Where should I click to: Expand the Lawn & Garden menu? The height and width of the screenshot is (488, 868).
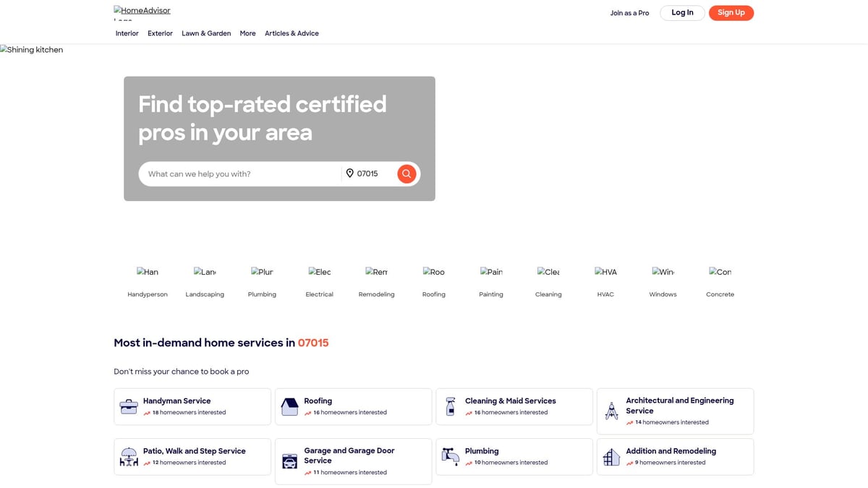pos(206,33)
